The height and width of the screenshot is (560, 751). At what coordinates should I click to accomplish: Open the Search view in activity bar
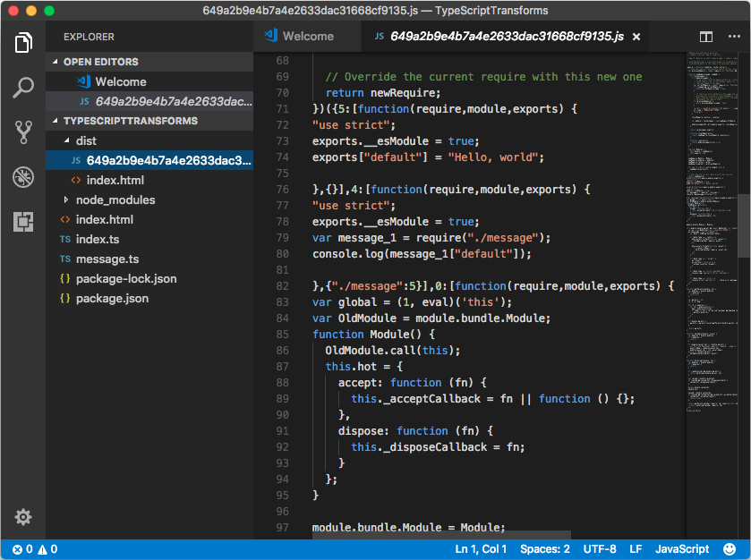[23, 88]
